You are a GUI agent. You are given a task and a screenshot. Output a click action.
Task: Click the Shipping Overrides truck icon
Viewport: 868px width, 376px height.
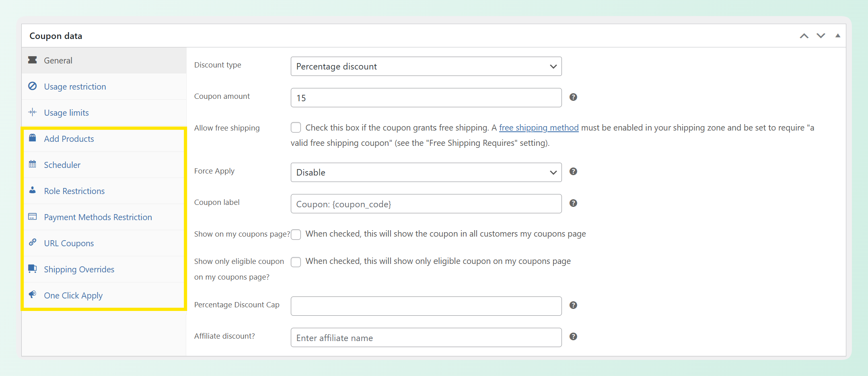coord(33,269)
